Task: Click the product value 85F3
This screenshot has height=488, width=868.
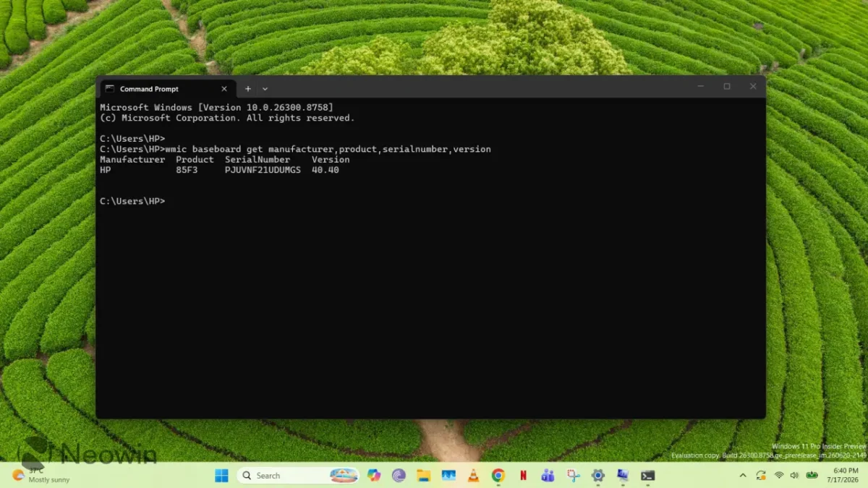Action: pos(187,170)
